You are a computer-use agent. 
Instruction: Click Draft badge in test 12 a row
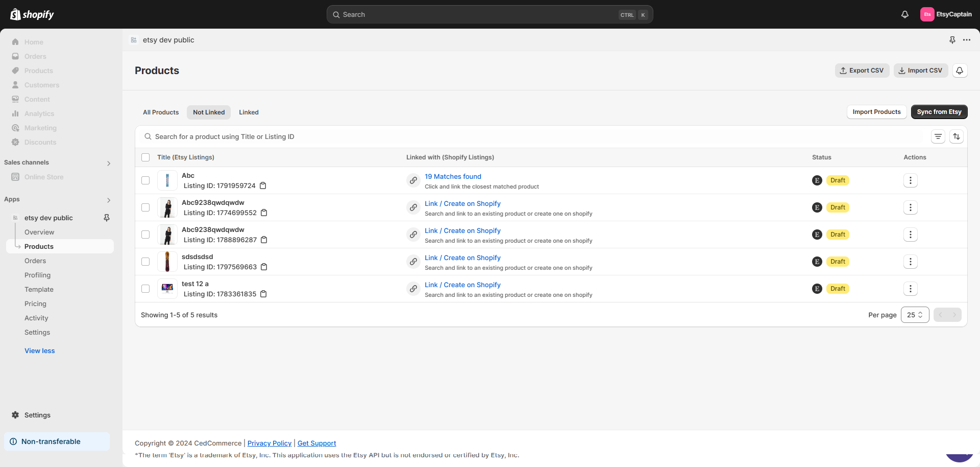(x=838, y=289)
